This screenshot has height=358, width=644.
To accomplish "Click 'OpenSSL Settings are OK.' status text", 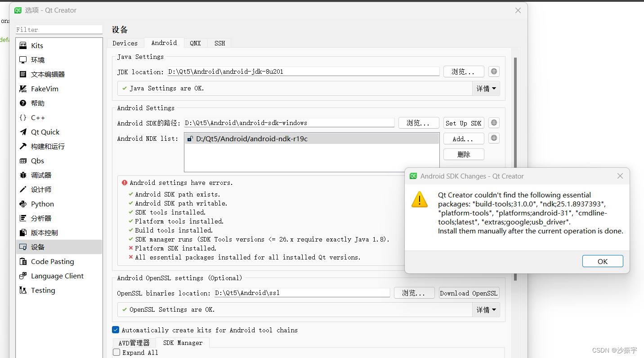I will pyautogui.click(x=172, y=309).
